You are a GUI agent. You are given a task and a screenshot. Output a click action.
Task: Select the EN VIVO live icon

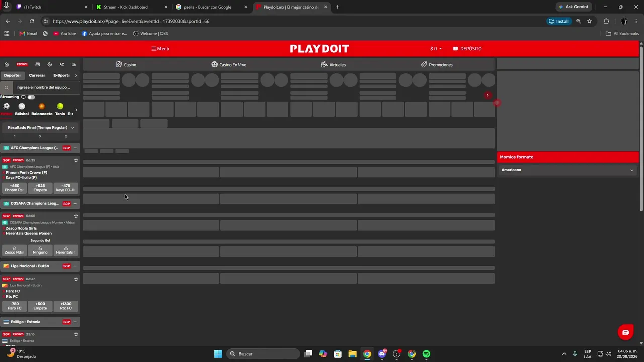tap(22, 64)
